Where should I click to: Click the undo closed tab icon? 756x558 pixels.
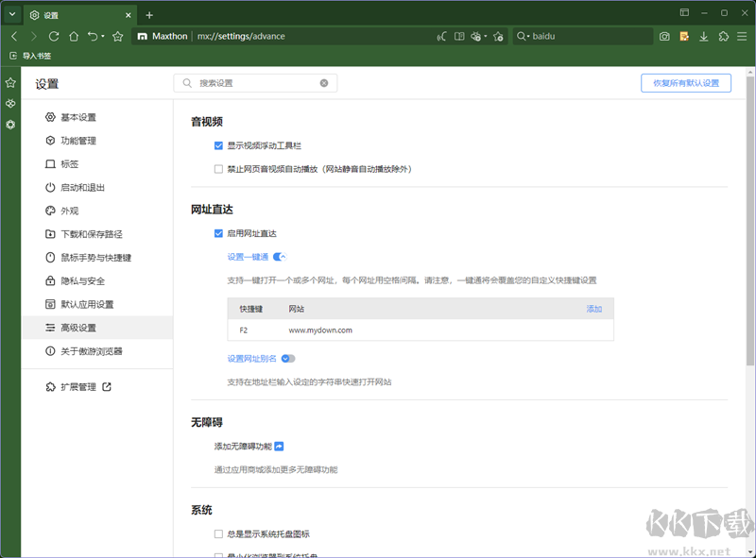[x=93, y=36]
